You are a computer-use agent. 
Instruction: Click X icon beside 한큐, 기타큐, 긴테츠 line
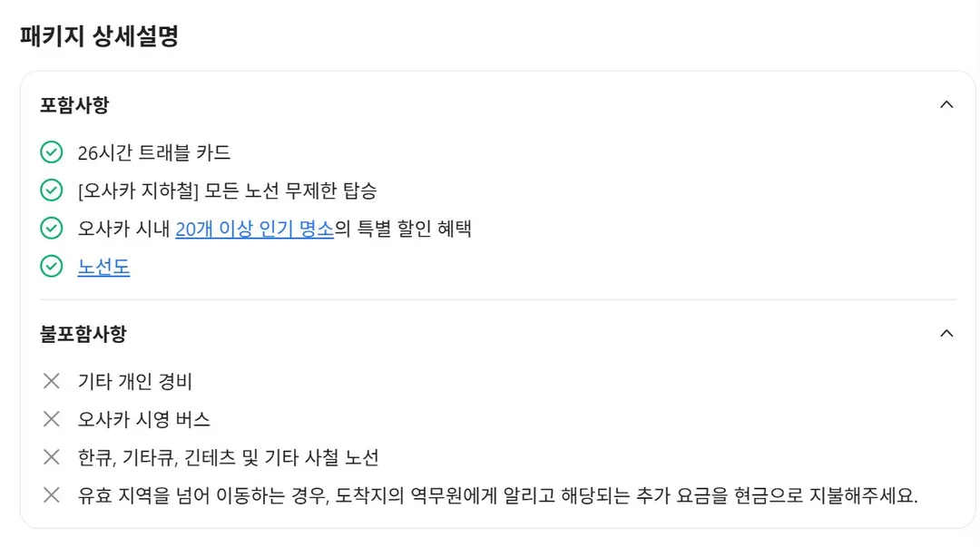pos(51,457)
